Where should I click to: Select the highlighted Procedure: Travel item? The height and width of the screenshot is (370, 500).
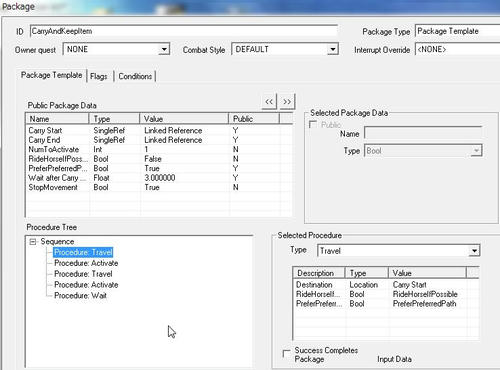pos(83,252)
